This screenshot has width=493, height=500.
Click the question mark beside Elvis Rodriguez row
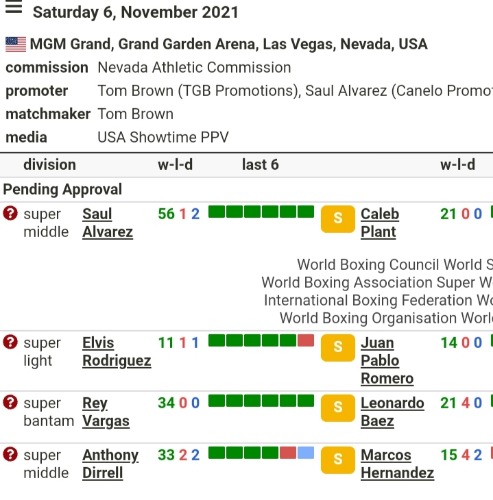[10, 342]
